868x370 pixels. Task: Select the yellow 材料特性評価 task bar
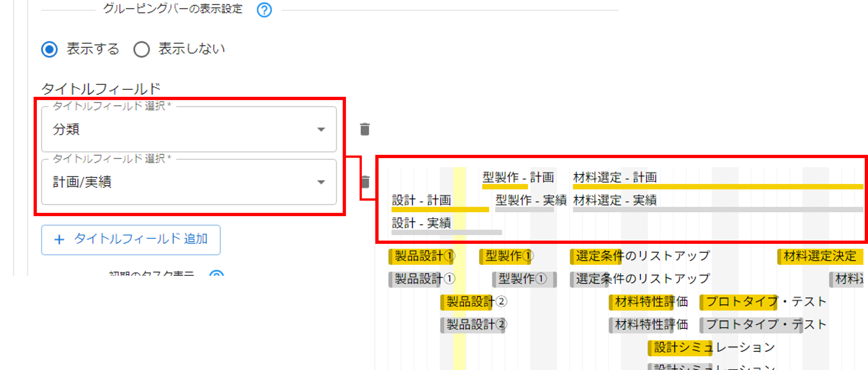(x=641, y=302)
